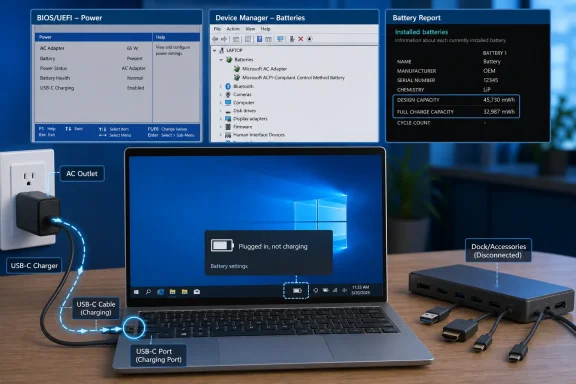This screenshot has width=576, height=384.
Task: Select the Disk drives tree item
Action: pos(244,111)
